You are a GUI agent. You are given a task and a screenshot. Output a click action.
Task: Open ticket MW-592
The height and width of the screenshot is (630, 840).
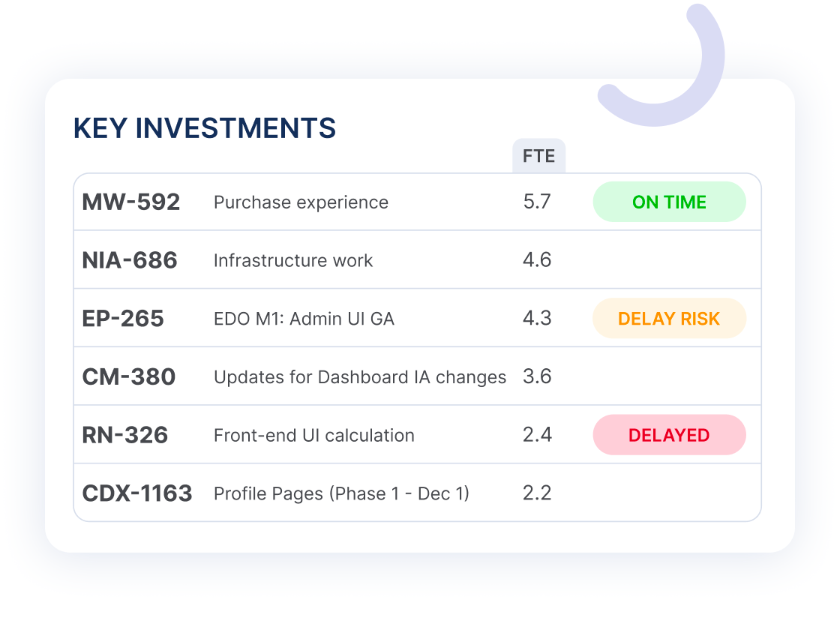130,202
